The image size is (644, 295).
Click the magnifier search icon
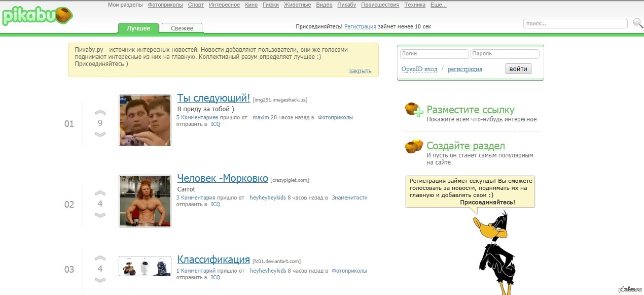(637, 23)
